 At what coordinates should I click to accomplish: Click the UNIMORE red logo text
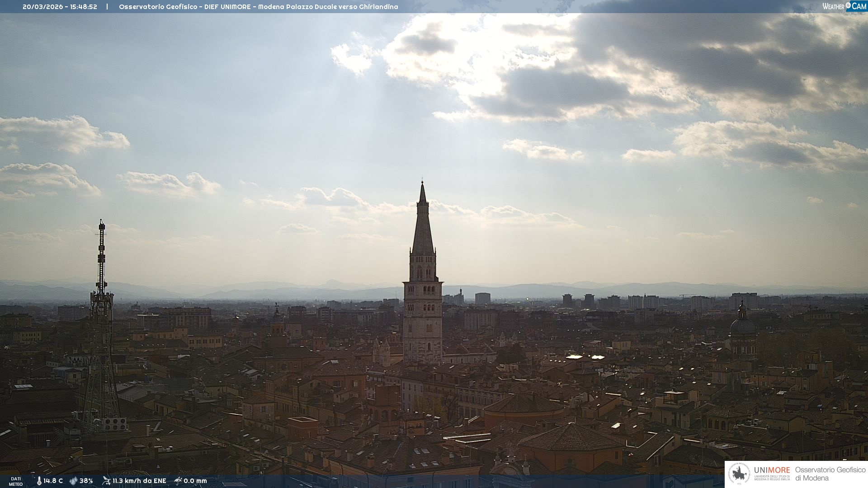click(772, 470)
